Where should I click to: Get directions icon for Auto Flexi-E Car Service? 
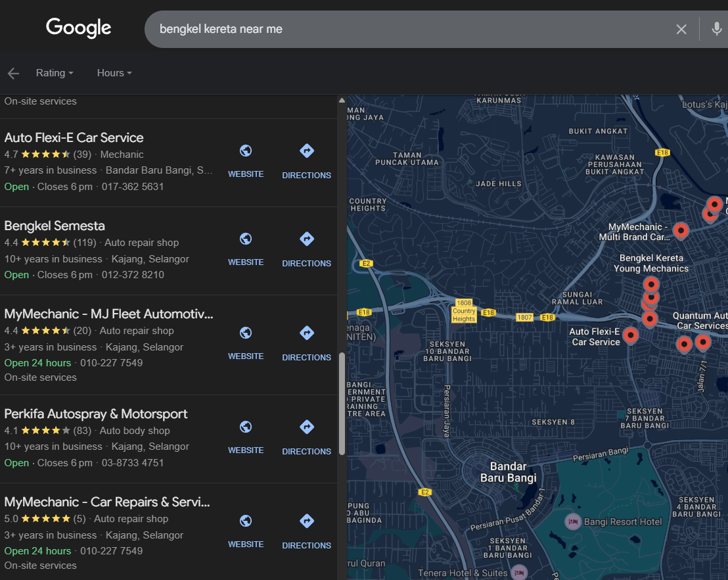(x=307, y=151)
